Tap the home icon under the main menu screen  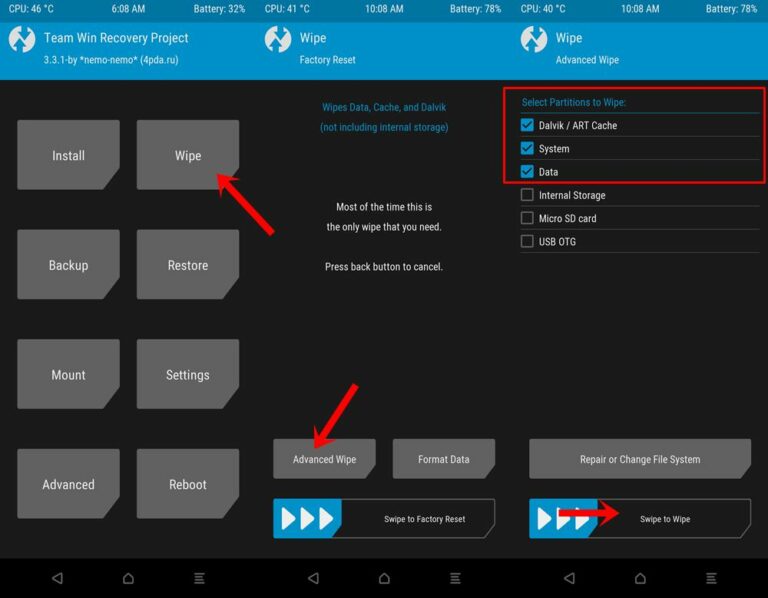pyautogui.click(x=128, y=578)
